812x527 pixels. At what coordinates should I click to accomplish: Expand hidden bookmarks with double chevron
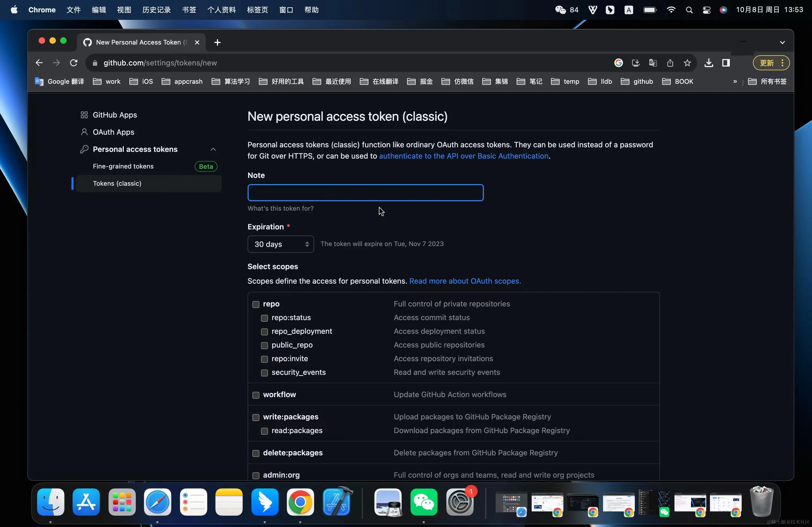735,82
